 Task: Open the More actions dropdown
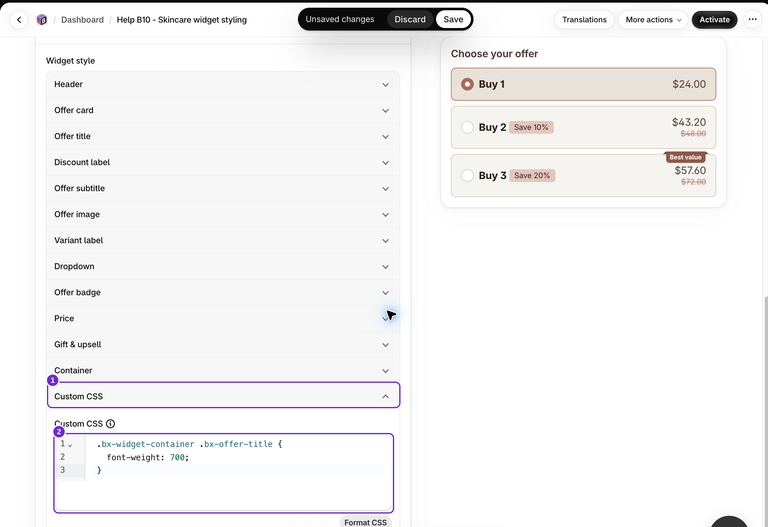point(653,20)
